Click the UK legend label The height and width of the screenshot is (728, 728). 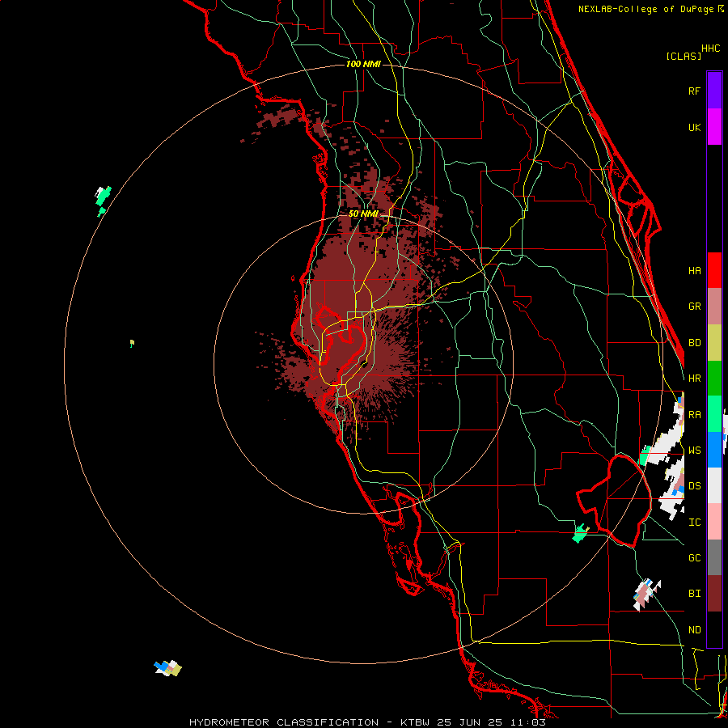click(694, 127)
